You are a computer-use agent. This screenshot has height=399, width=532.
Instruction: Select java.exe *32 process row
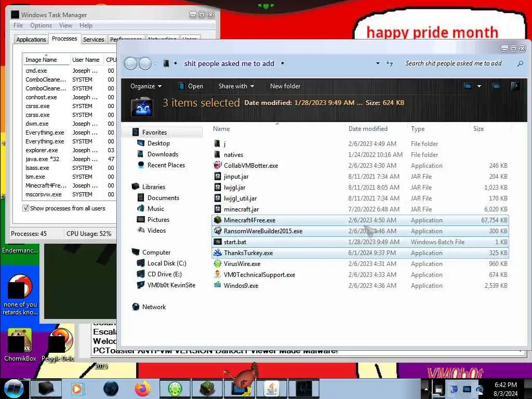click(x=70, y=159)
